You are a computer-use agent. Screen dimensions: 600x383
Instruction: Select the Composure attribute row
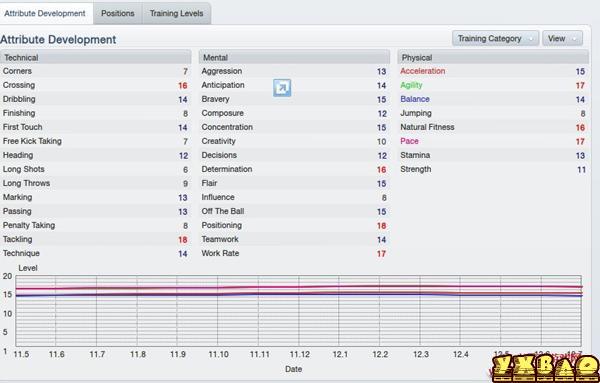(x=294, y=113)
